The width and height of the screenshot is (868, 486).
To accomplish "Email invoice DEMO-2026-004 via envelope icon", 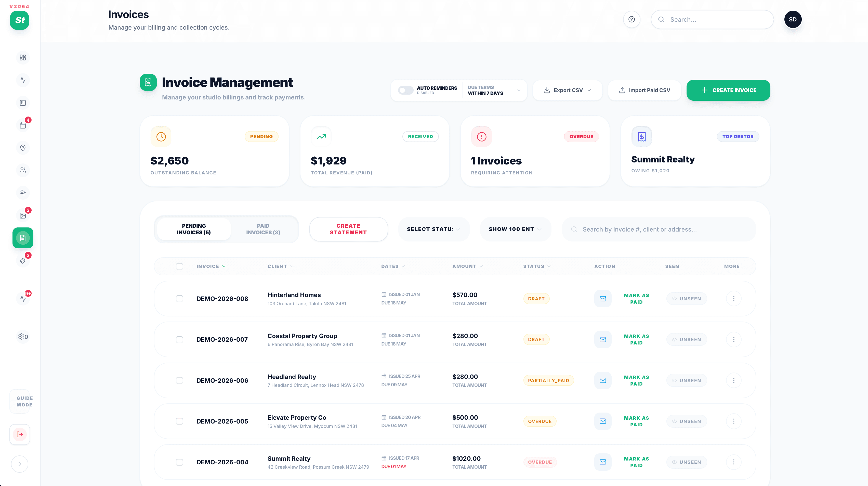I will click(x=603, y=462).
